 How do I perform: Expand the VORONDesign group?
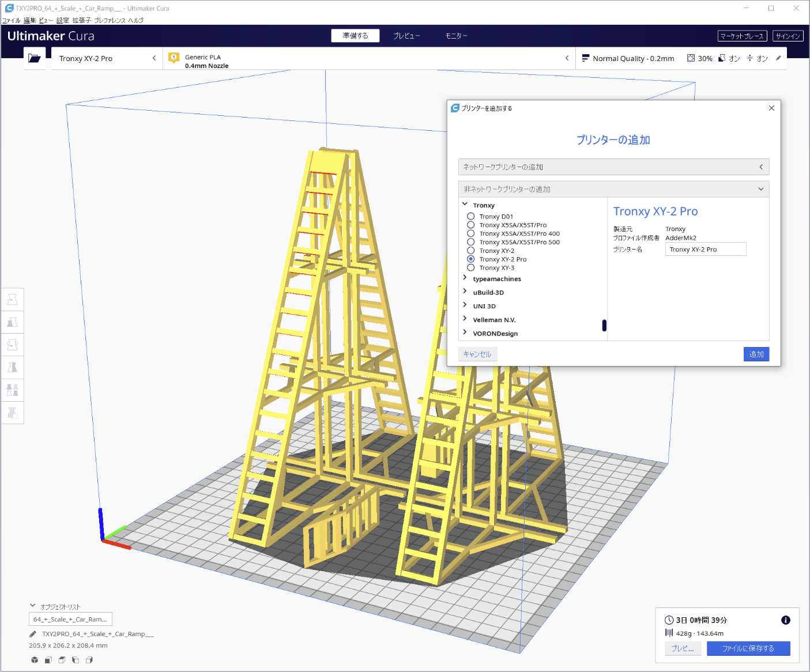coord(465,333)
